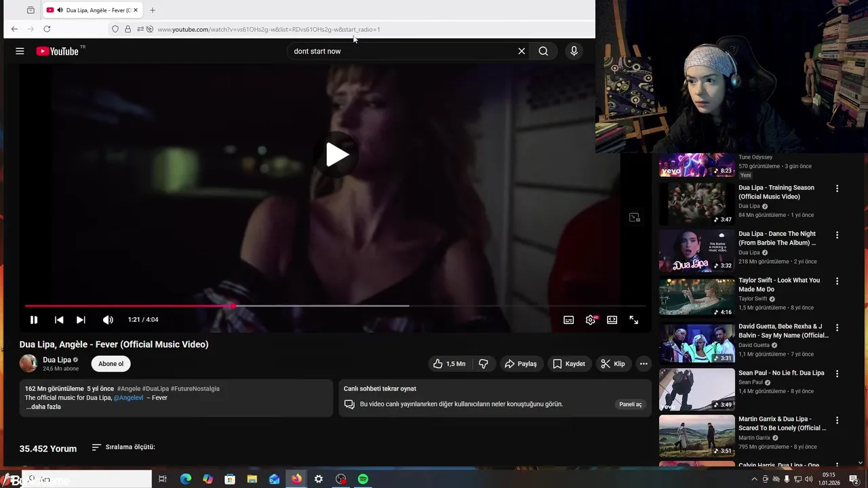This screenshot has height=488, width=868.
Task: Open options for Training Season video
Action: click(x=837, y=188)
